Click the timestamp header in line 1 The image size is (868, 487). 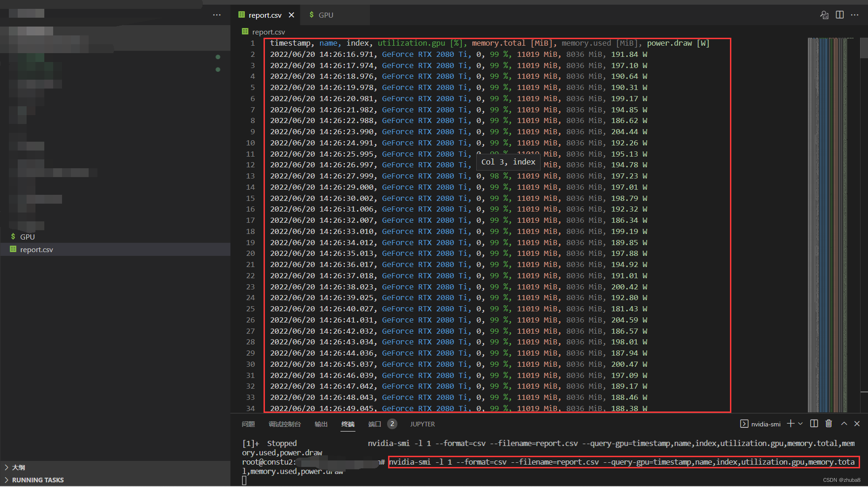[x=290, y=43]
